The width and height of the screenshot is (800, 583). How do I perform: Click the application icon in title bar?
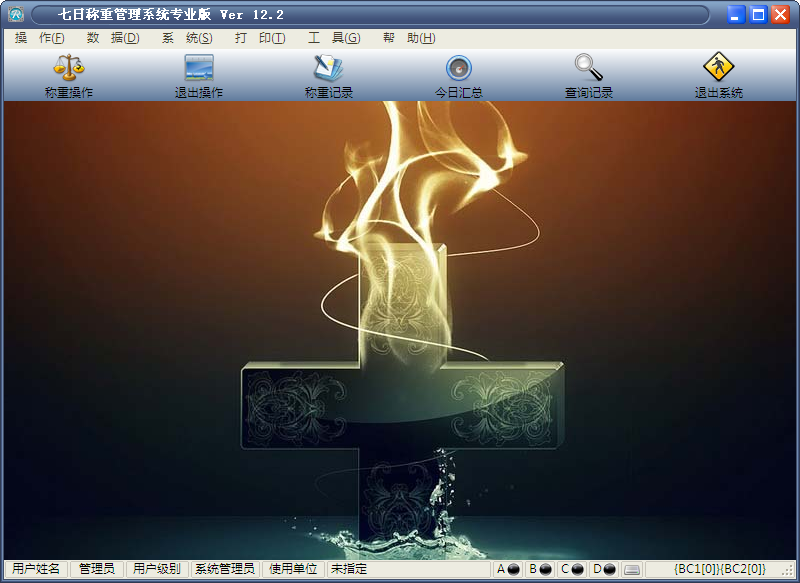(16, 14)
